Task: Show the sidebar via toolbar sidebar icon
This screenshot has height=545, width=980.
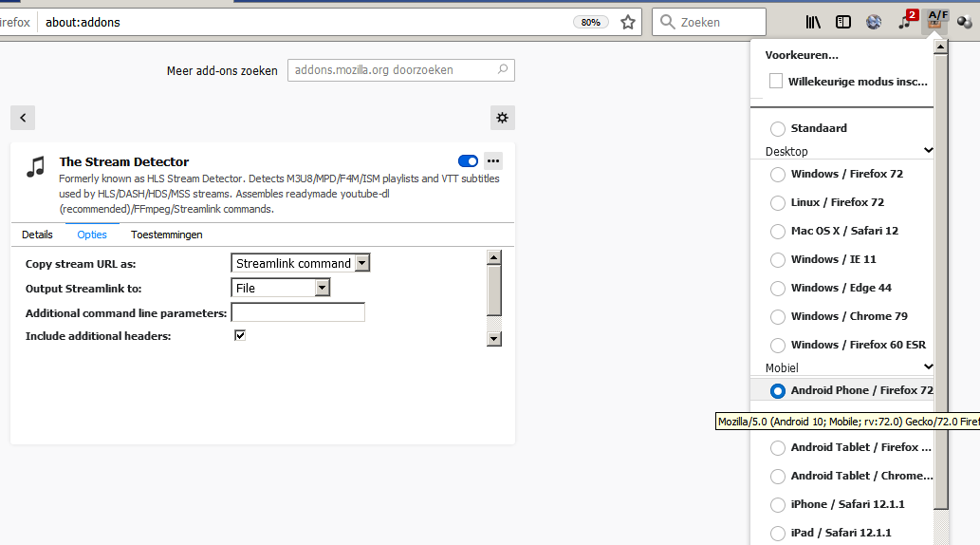Action: tap(843, 23)
